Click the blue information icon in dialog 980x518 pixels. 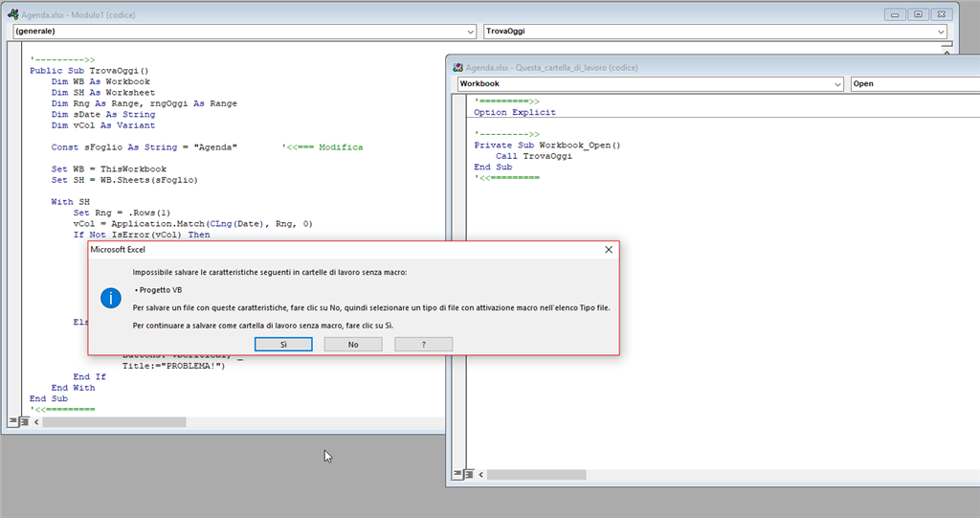111,299
